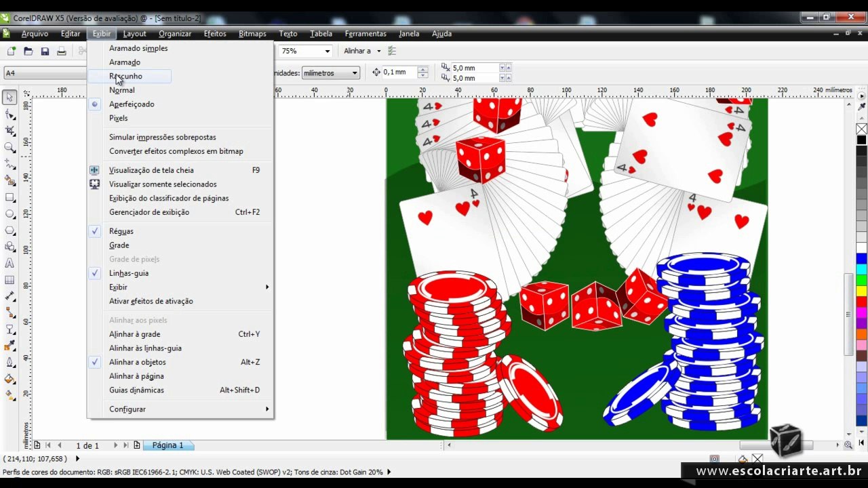Click the Save icon

click(x=45, y=51)
